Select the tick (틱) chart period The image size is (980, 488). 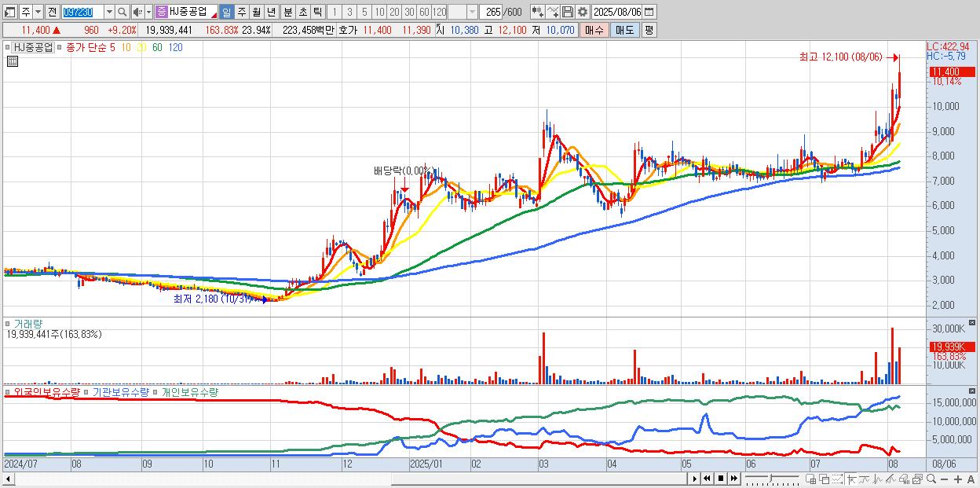click(x=317, y=12)
